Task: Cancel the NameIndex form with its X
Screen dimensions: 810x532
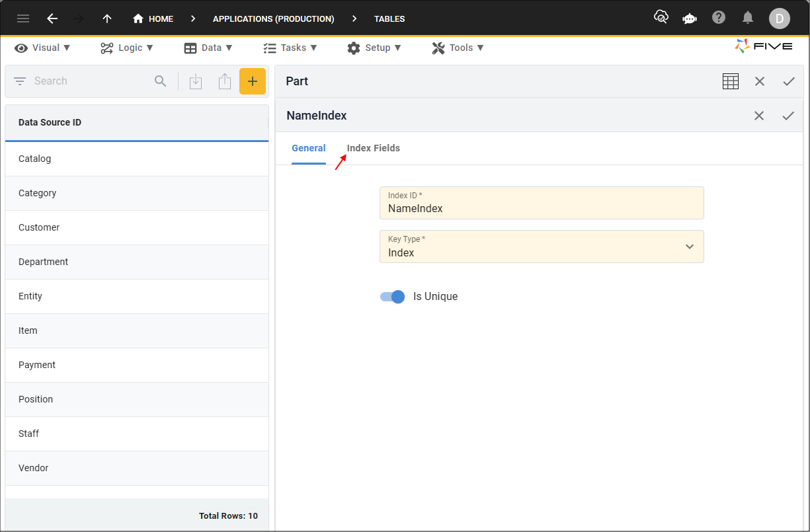Action: (759, 116)
